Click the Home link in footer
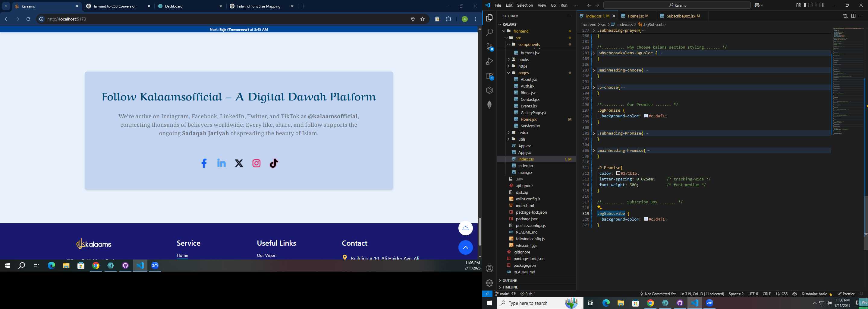 point(182,255)
